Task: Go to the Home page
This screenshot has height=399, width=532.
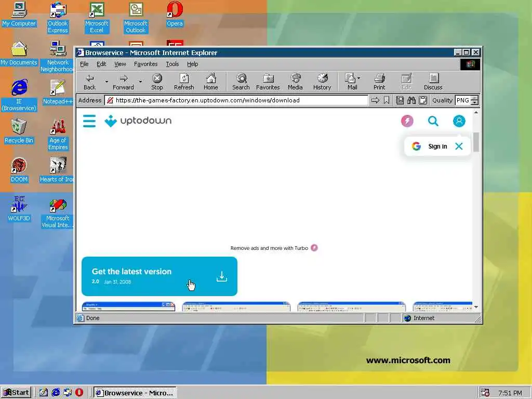Action: pyautogui.click(x=211, y=82)
